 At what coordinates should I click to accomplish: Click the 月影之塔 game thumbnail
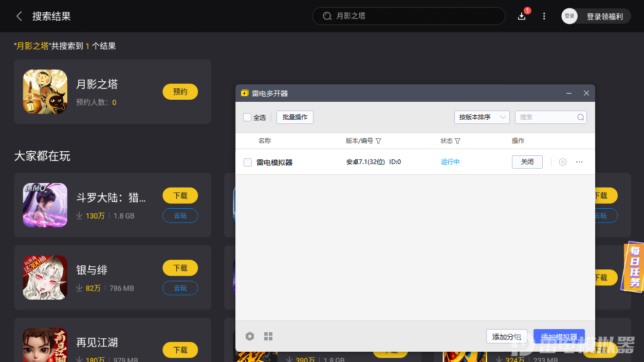point(45,92)
